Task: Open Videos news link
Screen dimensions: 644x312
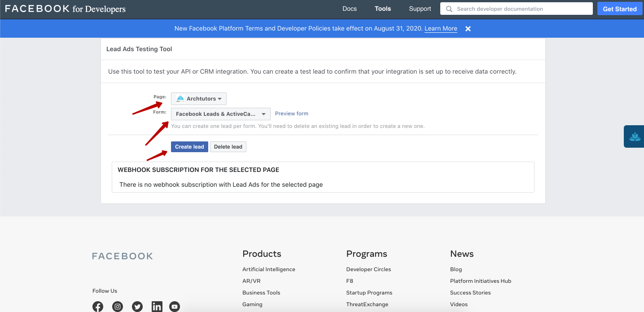Action: (x=459, y=304)
